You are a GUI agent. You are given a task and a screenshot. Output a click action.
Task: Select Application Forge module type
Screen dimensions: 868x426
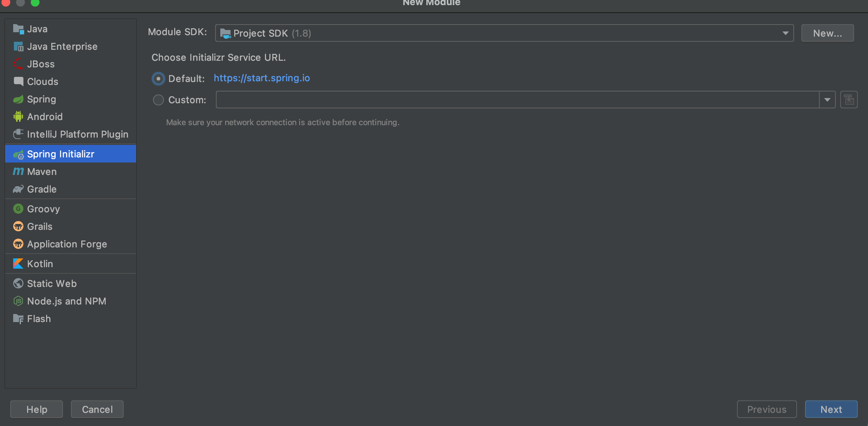(x=67, y=244)
